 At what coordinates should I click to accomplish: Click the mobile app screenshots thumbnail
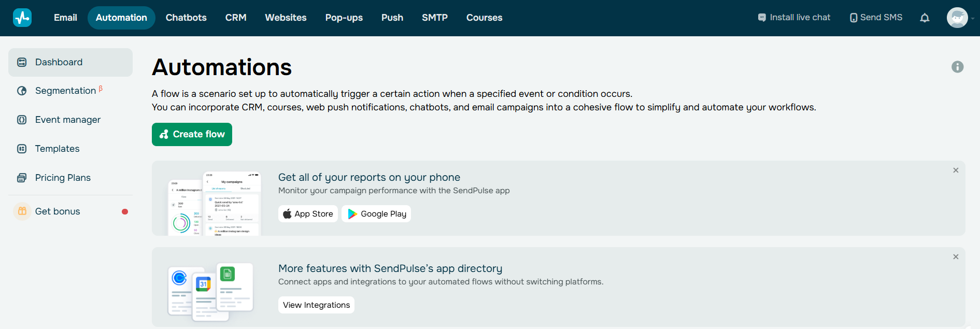point(215,203)
